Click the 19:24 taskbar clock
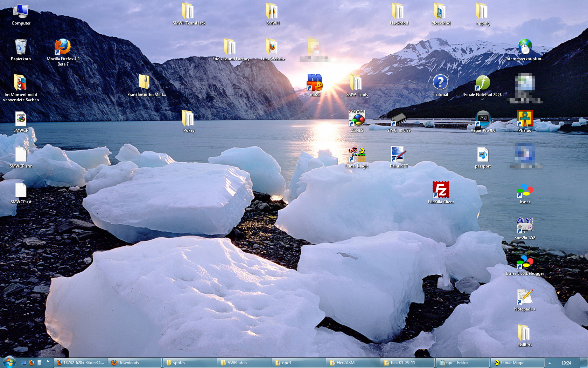This screenshot has height=368, width=588. coord(566,363)
